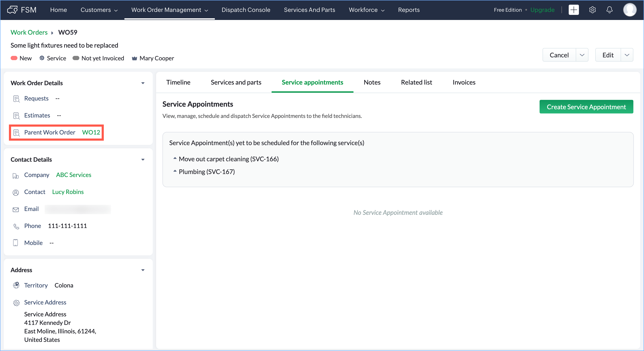The height and width of the screenshot is (351, 644).
Task: Open parent work order WO12 link
Action: 91,132
